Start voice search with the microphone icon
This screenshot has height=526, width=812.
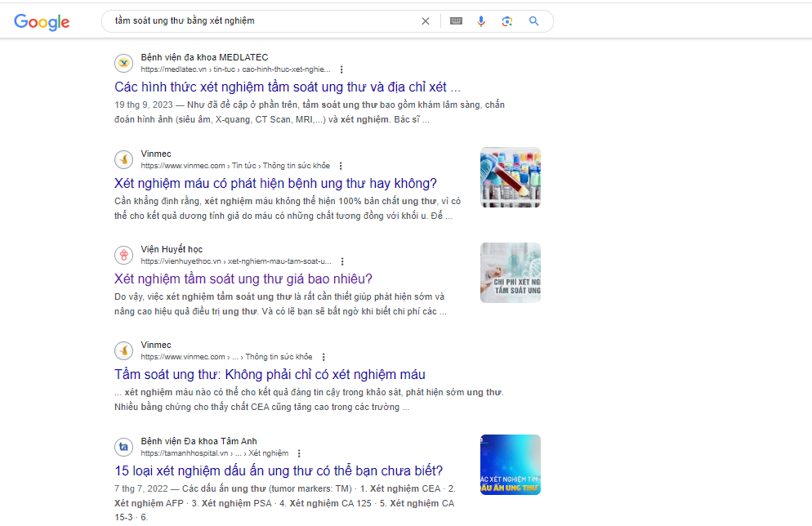(x=481, y=20)
